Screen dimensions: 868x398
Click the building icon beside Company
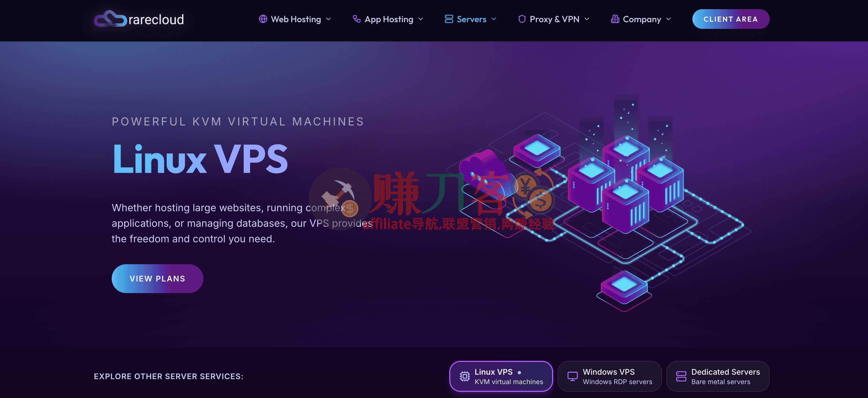[x=615, y=19]
